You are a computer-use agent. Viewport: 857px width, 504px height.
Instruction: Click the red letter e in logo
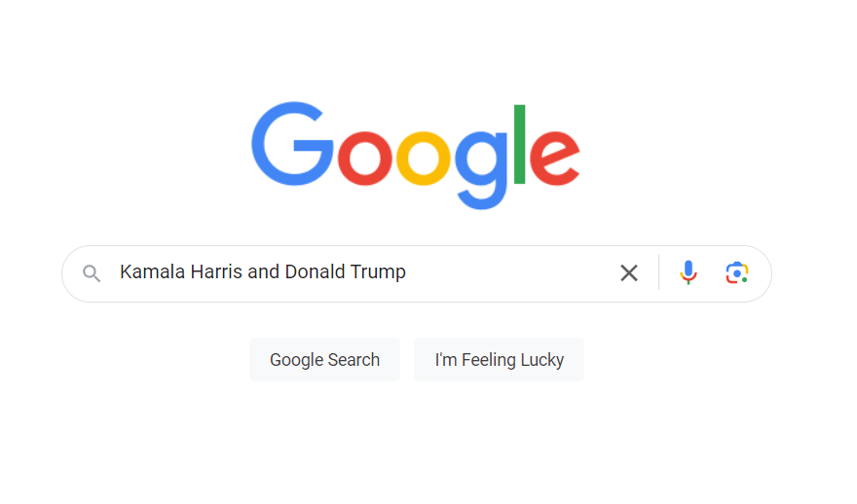click(x=555, y=159)
